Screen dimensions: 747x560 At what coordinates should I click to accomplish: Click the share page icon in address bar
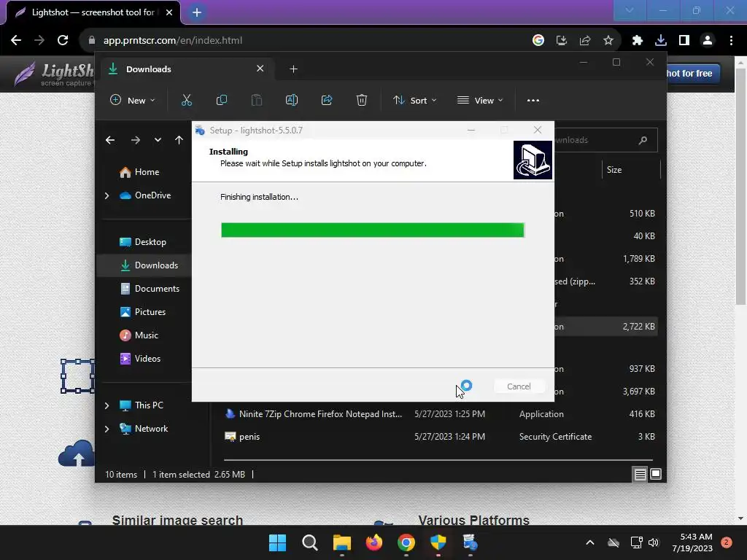(585, 41)
